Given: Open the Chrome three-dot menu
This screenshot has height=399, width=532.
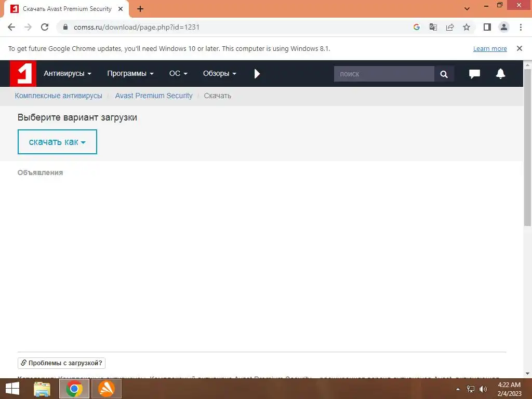Looking at the screenshot, I should 521,27.
